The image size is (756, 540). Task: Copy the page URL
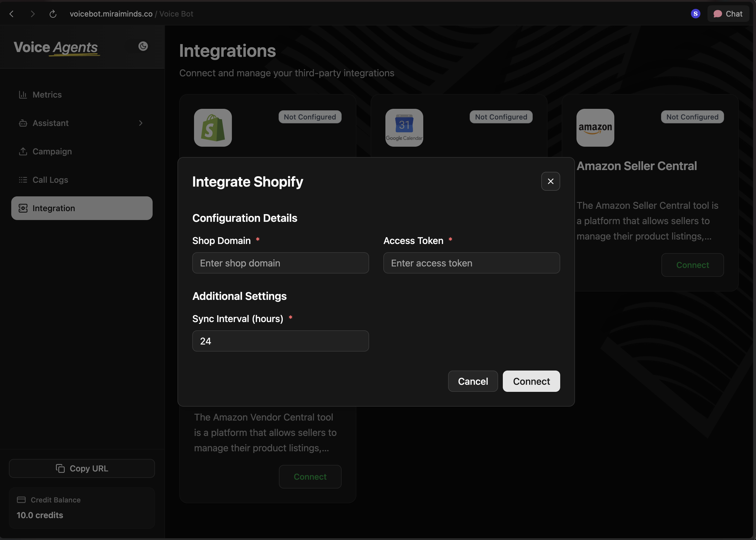coord(82,468)
